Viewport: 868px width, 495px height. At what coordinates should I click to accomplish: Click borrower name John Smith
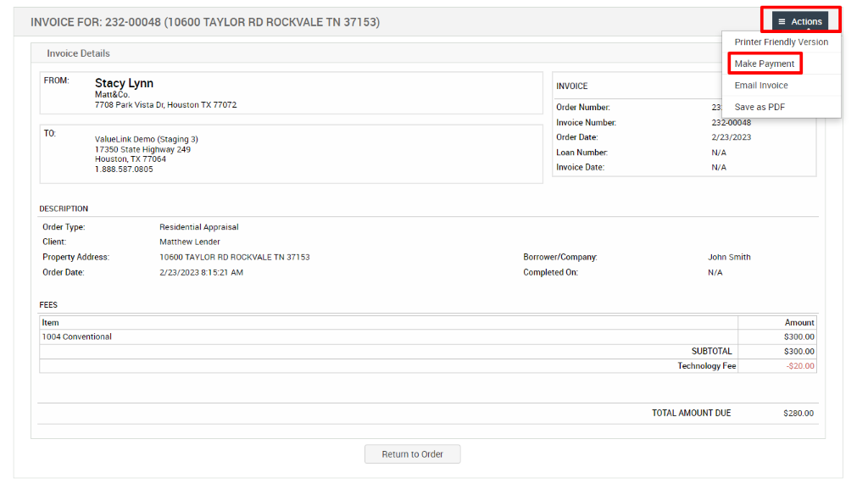point(727,257)
